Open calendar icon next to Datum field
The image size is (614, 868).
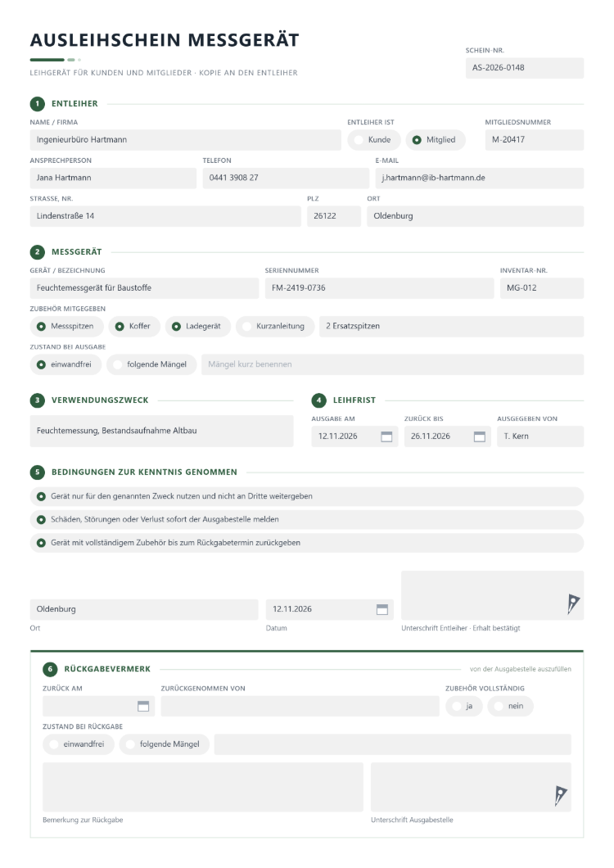382,609
